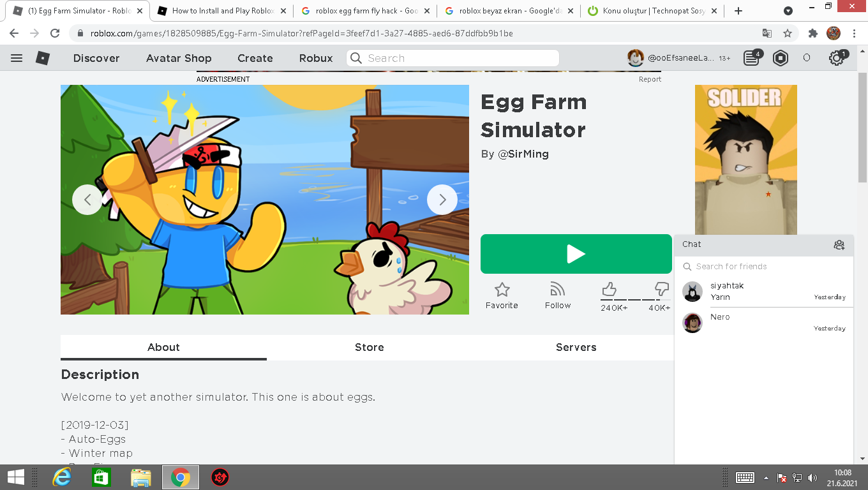
Task: Launch Internet Explorer from taskbar
Action: point(62,477)
